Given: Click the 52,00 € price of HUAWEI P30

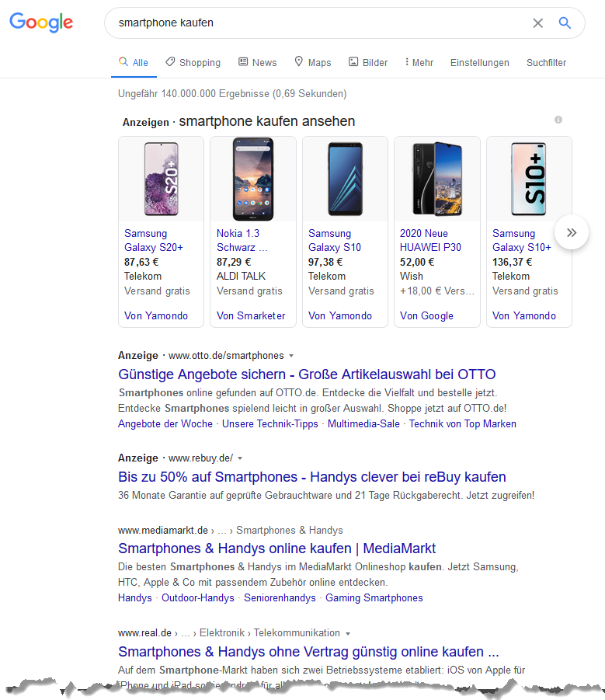Looking at the screenshot, I should pyautogui.click(x=417, y=262).
